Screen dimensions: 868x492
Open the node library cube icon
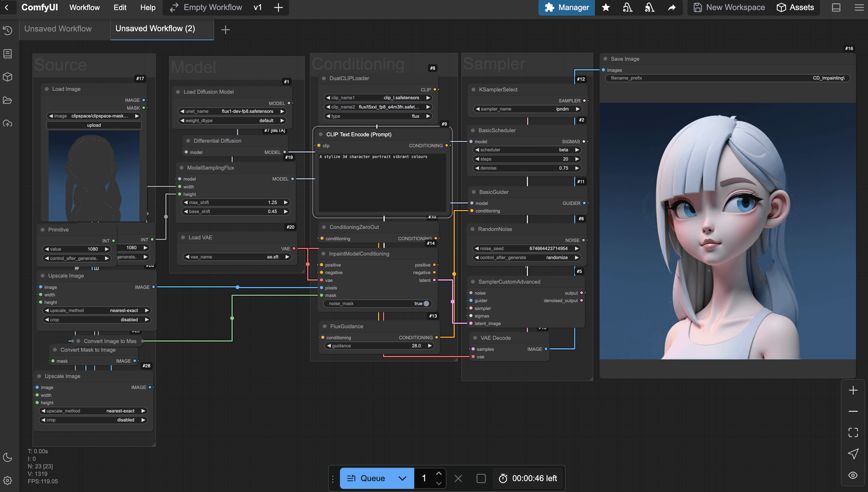pyautogui.click(x=7, y=77)
